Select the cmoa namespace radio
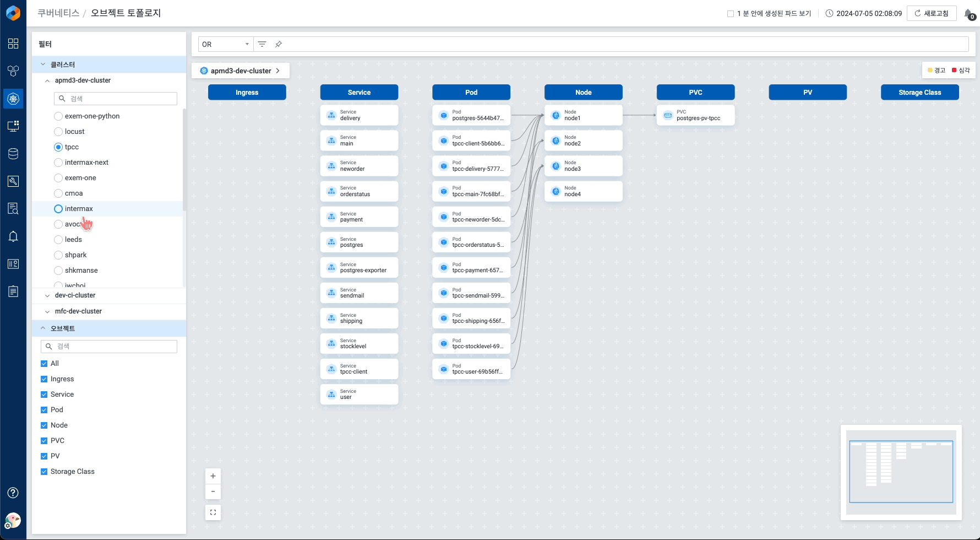Image resolution: width=980 pixels, height=540 pixels. [58, 193]
